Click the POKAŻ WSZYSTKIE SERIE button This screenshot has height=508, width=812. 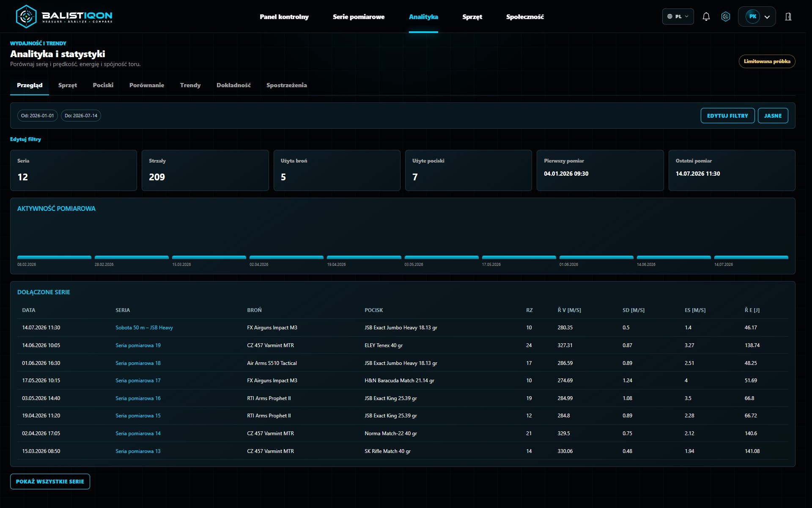coord(50,481)
